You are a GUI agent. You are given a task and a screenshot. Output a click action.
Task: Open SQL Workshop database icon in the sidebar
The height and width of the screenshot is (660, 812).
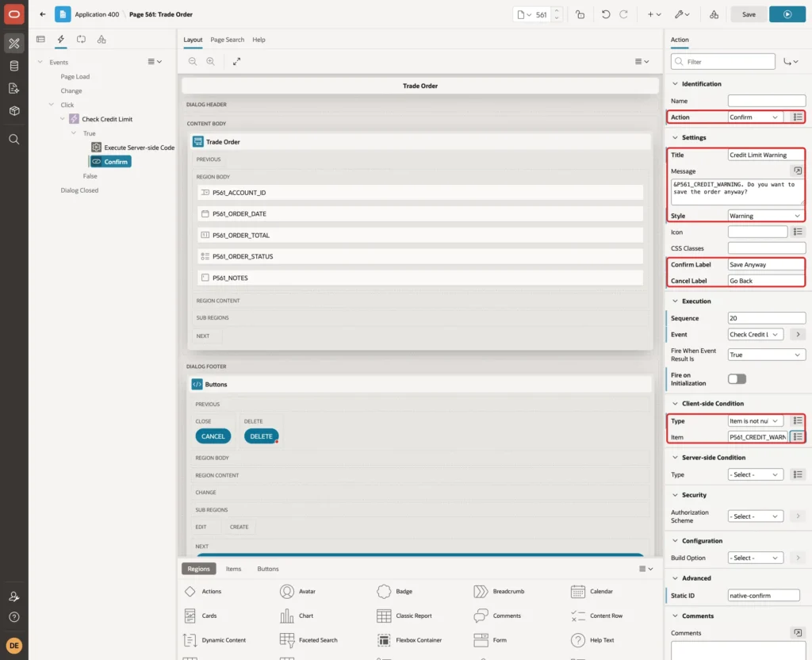point(14,66)
